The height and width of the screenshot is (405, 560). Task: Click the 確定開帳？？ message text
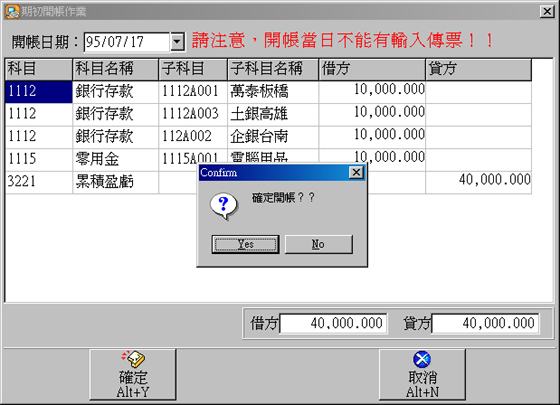pyautogui.click(x=283, y=198)
